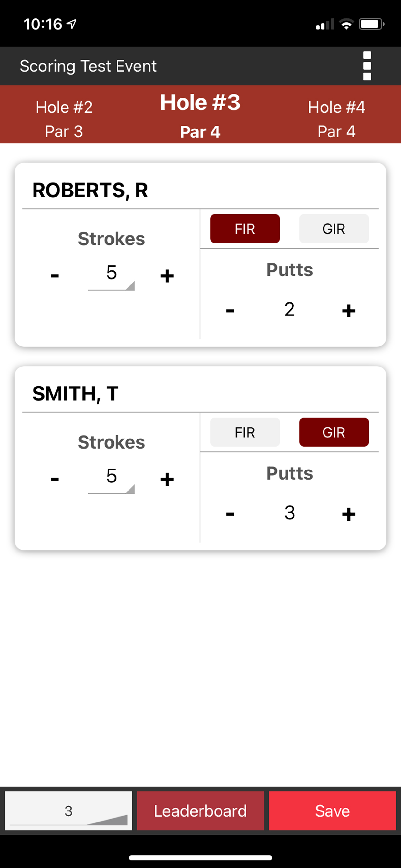Decrease Roberts' putts with minus
Image resolution: width=401 pixels, height=868 pixels.
coord(230,310)
